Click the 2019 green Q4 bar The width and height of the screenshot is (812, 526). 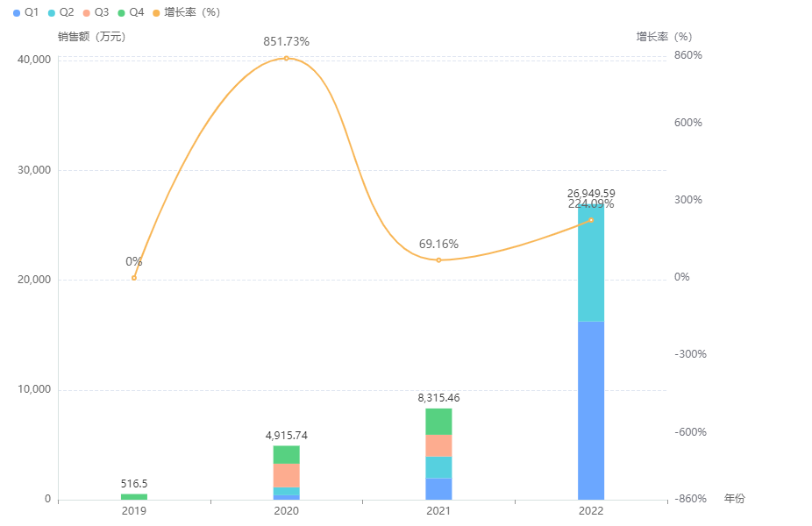[x=134, y=497]
